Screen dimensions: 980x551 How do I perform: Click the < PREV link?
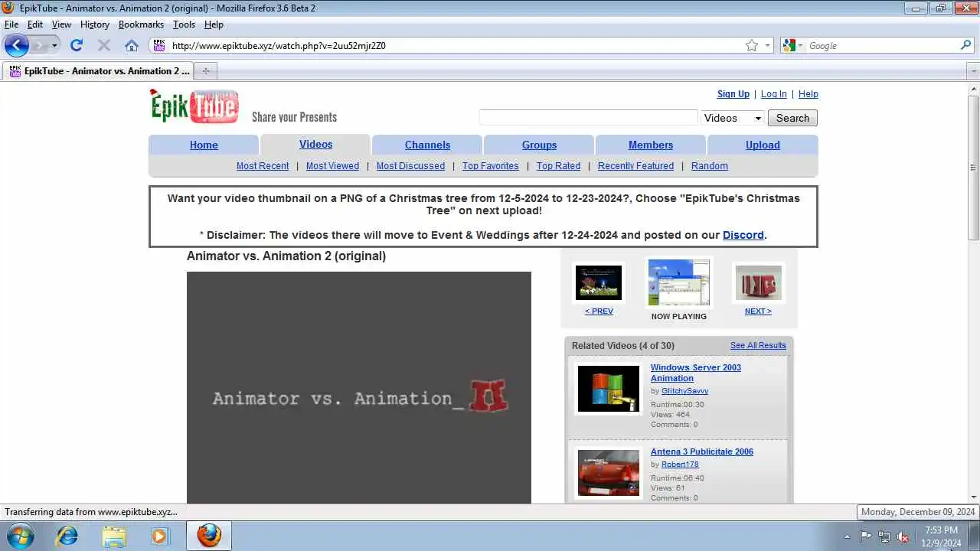pyautogui.click(x=599, y=311)
